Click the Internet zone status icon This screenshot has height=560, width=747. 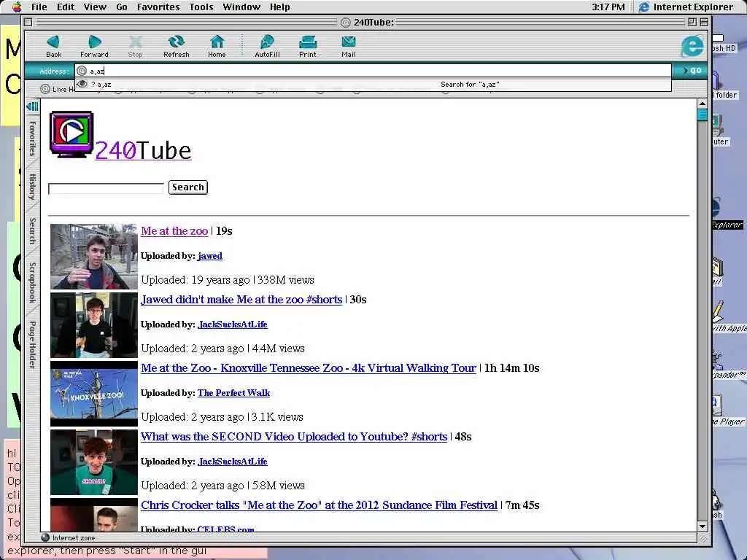[45, 537]
